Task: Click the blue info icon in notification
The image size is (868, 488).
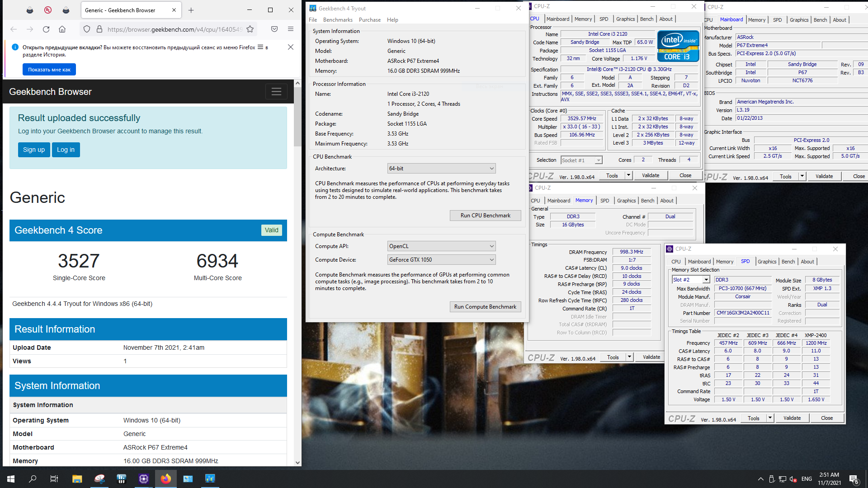Action: 15,47
